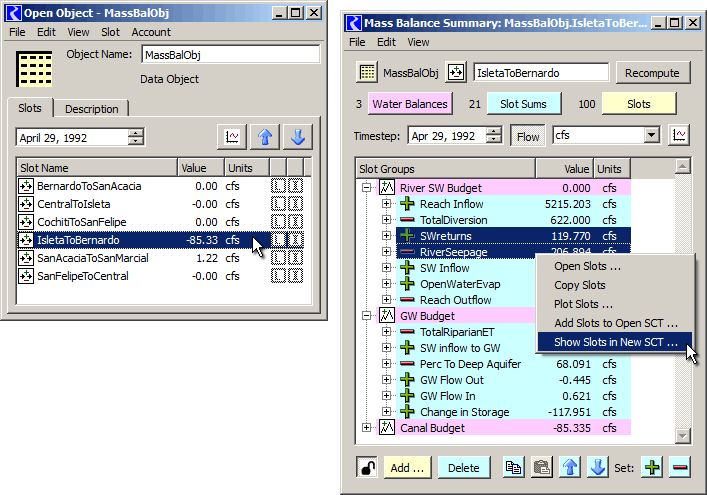707x495 pixels.
Task: Click the Canal Budget balance icon
Action: [x=387, y=427]
